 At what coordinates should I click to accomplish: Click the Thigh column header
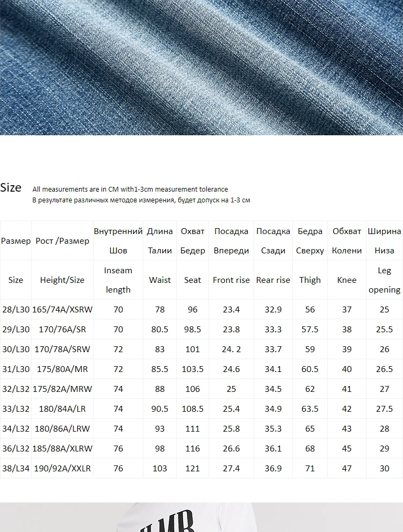click(310, 280)
